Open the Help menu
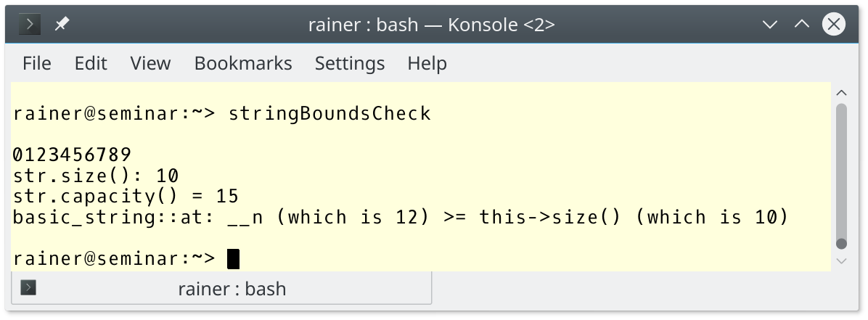Screen dimensions: 868x320 pos(427,63)
